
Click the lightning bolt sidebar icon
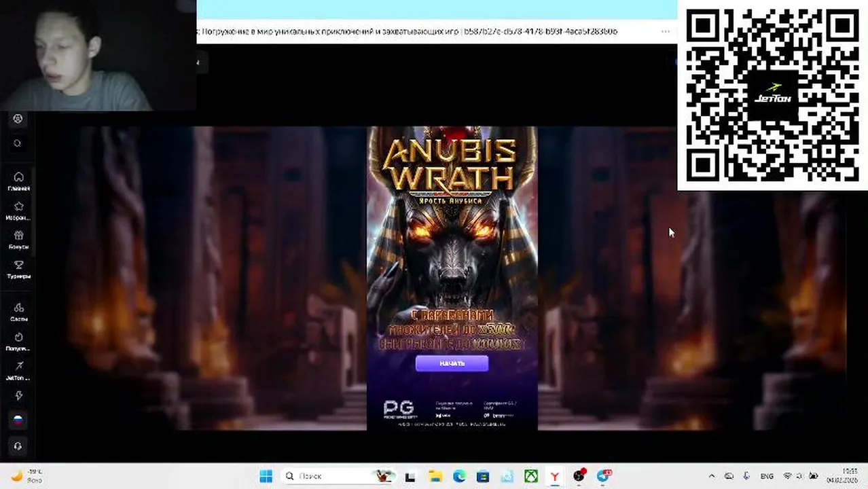pyautogui.click(x=18, y=395)
